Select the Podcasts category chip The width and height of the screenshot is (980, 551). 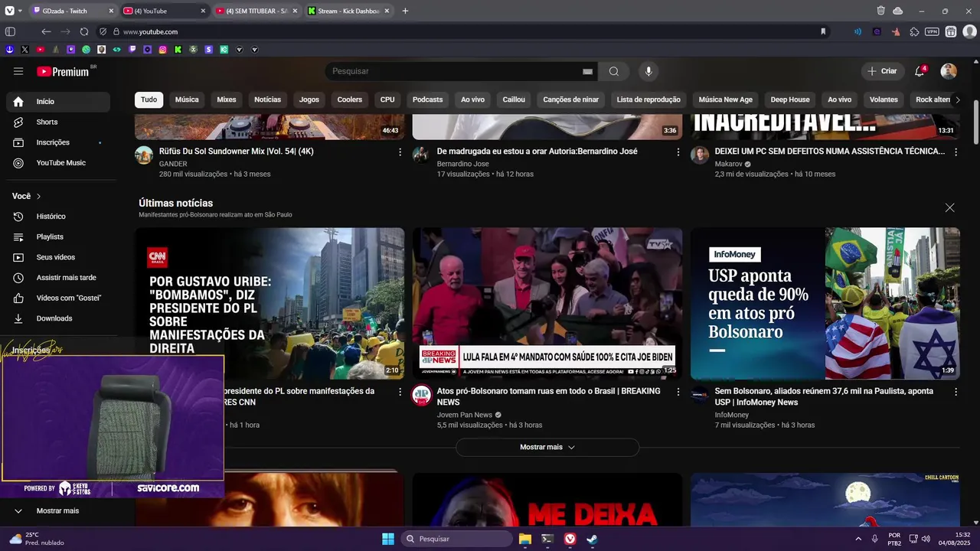tap(427, 99)
